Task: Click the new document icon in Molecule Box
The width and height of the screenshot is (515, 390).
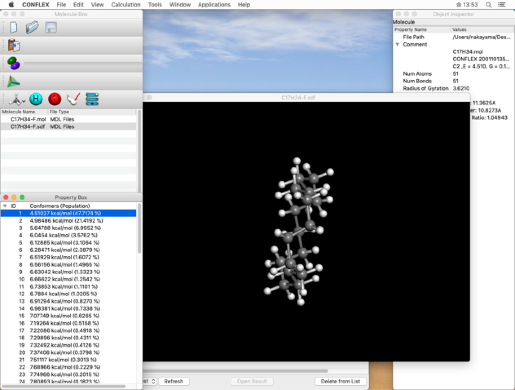Action: tap(13, 27)
